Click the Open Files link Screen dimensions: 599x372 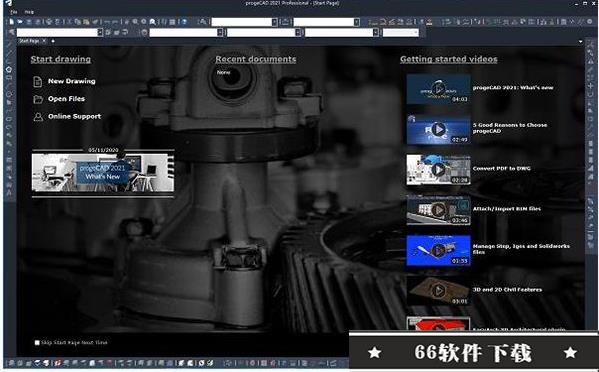(x=66, y=99)
